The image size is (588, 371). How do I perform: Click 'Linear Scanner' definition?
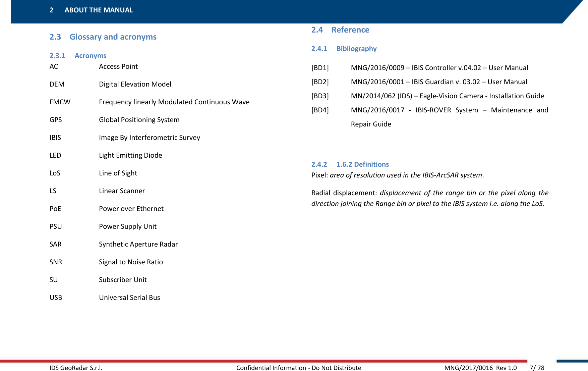122,191
